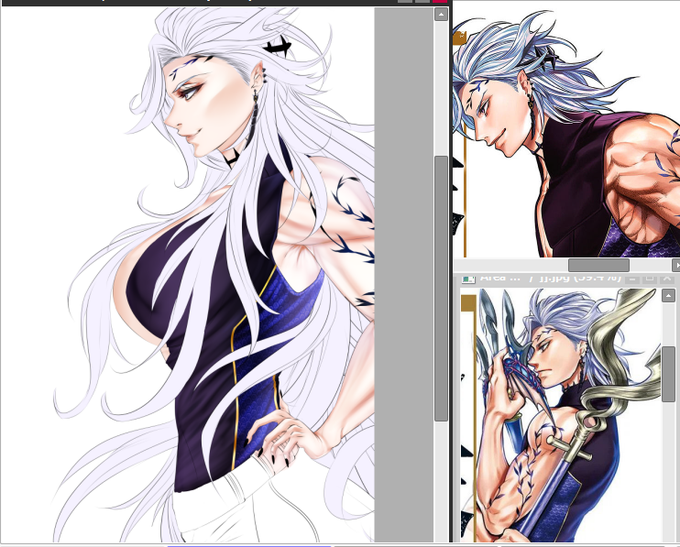680x547 pixels.
Task: Click the top reference image of the blue-haired character
Action: (566, 129)
